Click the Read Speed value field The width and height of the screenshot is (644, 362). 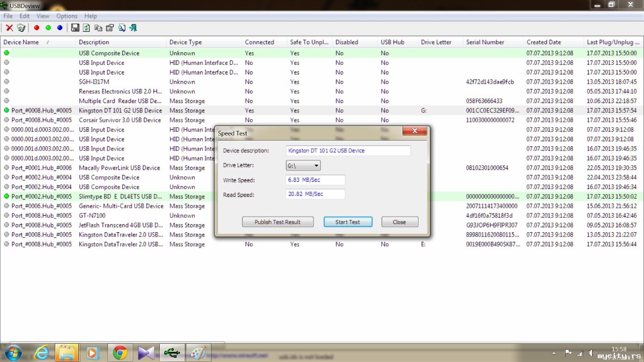coord(315,194)
